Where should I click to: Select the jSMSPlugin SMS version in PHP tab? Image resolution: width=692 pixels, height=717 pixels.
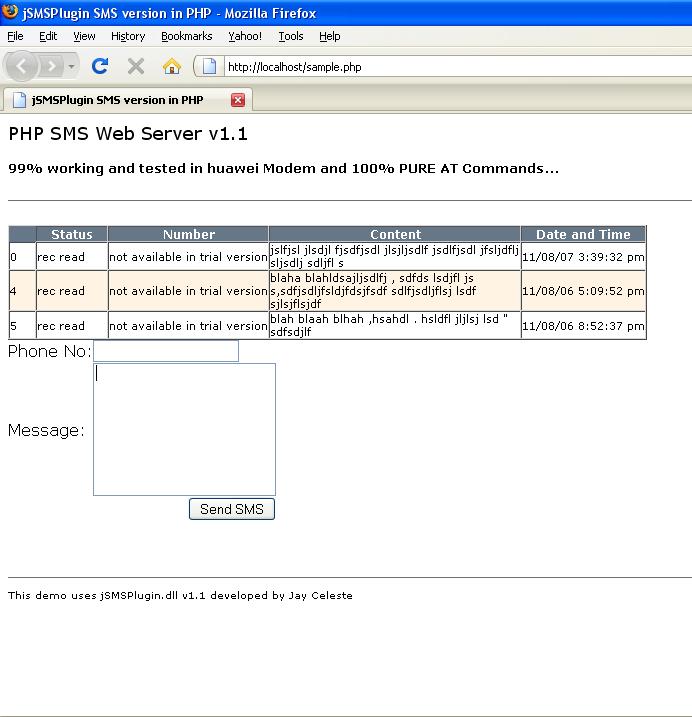pos(127,100)
